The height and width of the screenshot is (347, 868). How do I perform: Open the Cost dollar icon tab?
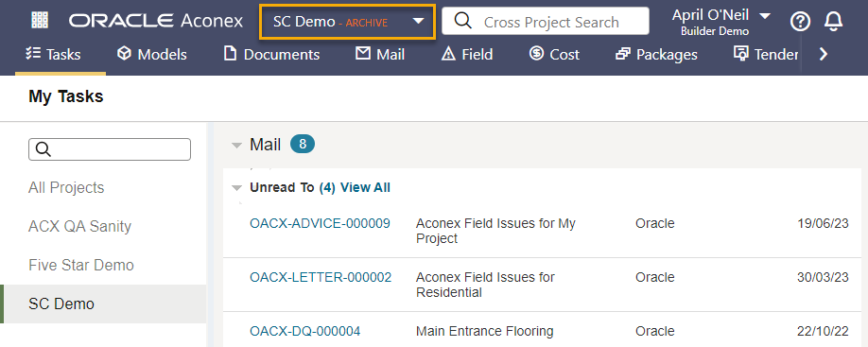(x=554, y=54)
